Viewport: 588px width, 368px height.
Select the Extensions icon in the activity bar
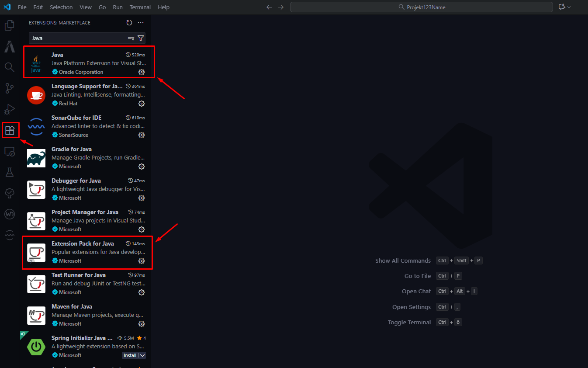click(x=10, y=130)
